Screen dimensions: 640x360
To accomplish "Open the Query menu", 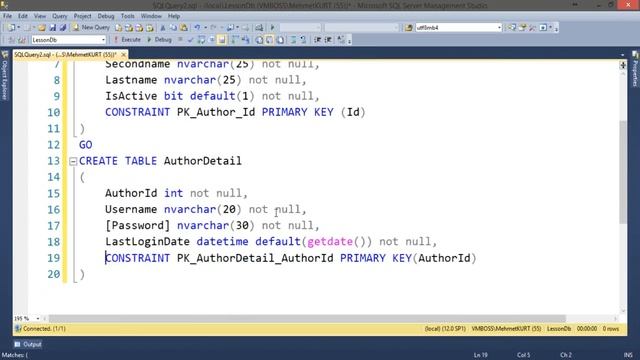I will point(60,16).
